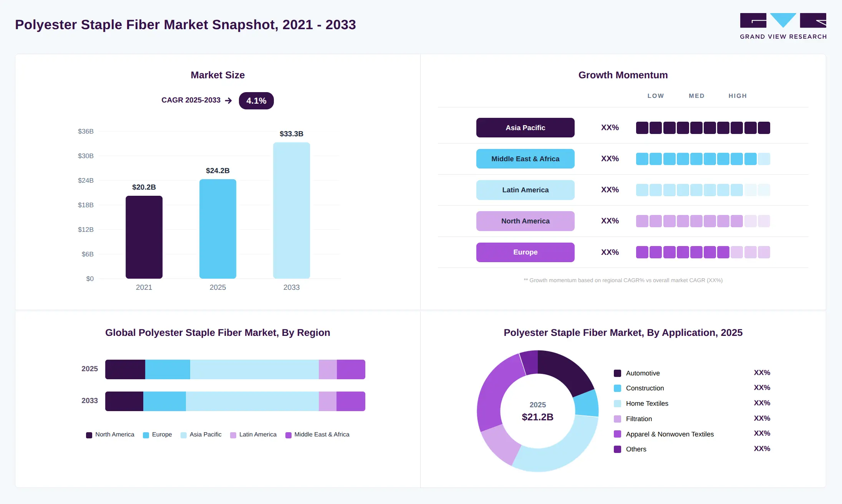This screenshot has height=504, width=842.
Task: Click the Grand View Research logo
Action: 783,26
